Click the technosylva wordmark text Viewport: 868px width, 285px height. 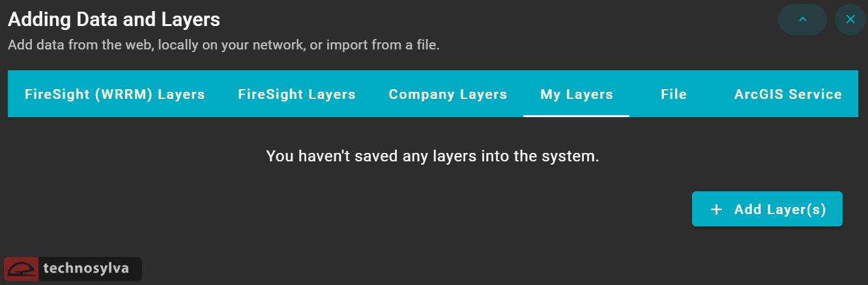coord(85,268)
